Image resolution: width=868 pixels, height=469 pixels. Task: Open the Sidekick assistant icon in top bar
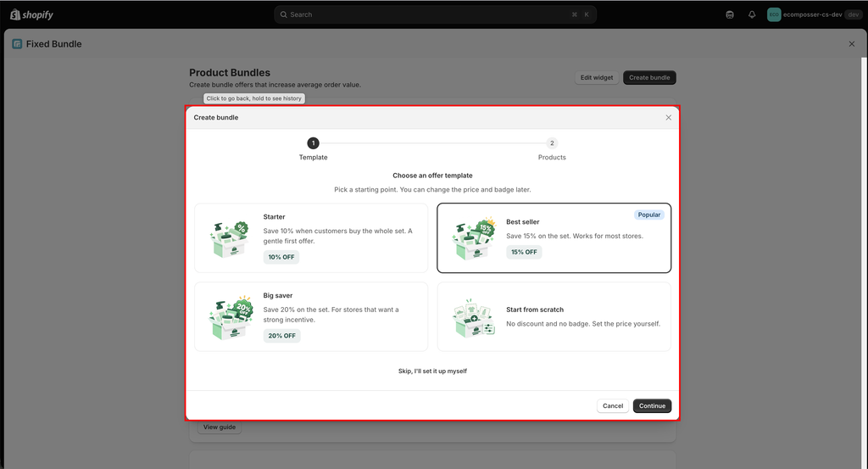730,15
